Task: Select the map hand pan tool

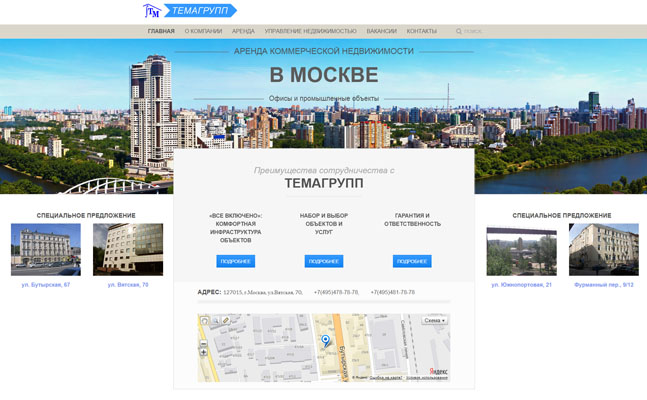Action: pos(205,320)
